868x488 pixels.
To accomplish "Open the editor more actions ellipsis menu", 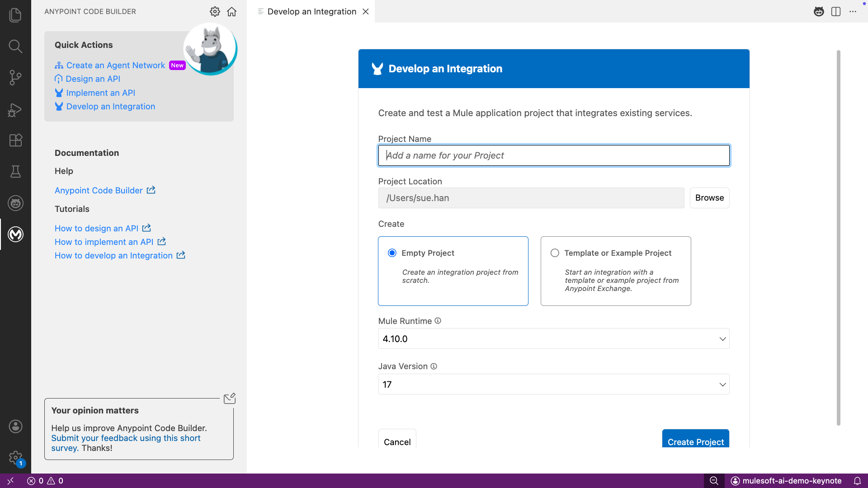I will (x=853, y=12).
